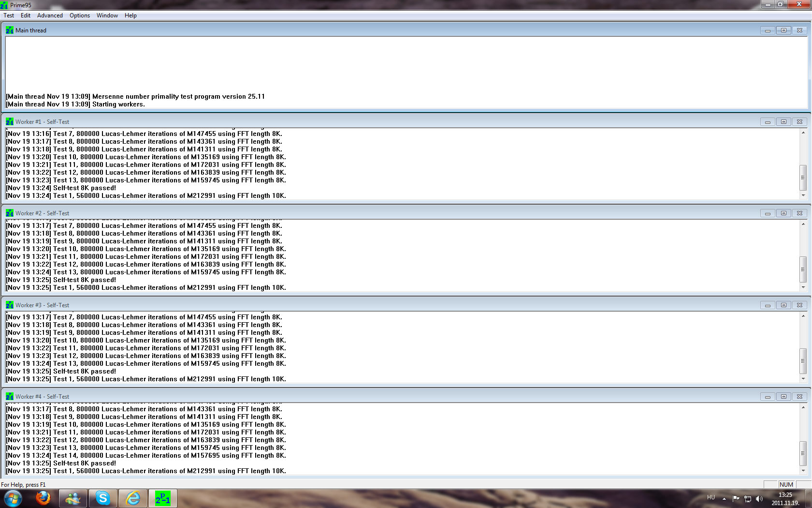Close the Worker #3 window
The image size is (812, 508).
799,305
